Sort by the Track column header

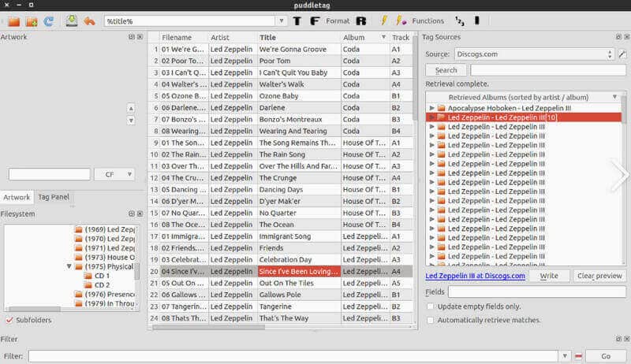click(401, 37)
